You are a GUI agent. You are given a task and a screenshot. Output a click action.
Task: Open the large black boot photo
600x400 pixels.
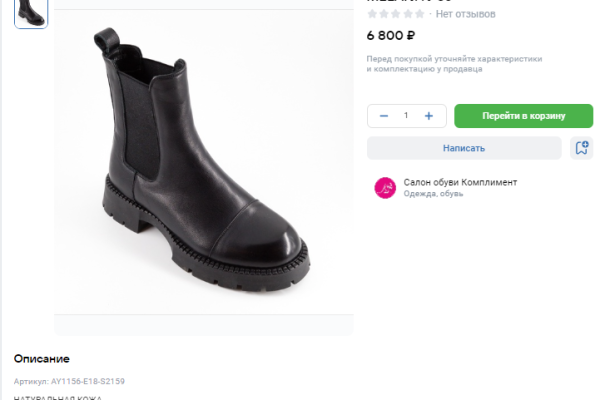(x=203, y=170)
